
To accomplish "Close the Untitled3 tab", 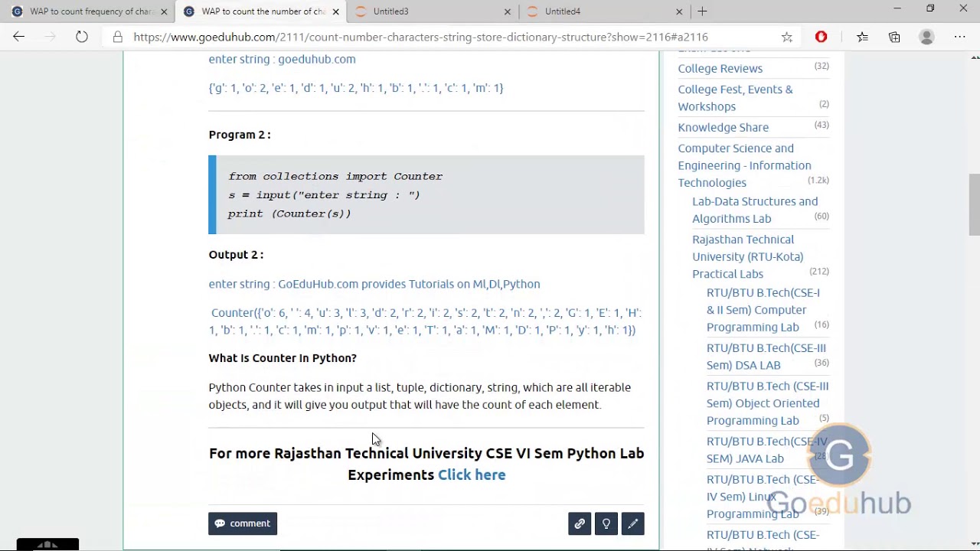I will (507, 11).
